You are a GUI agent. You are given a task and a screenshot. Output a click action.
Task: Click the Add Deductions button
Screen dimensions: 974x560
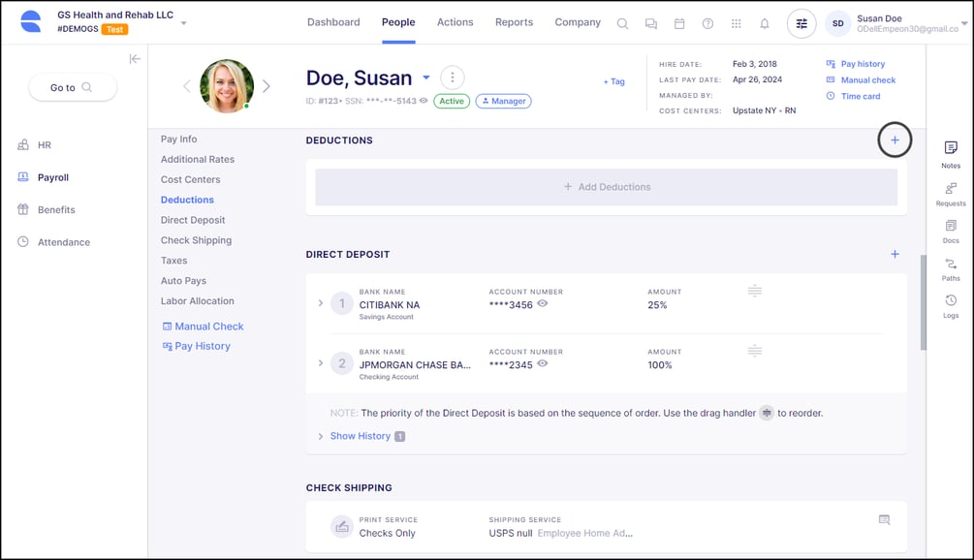(607, 187)
